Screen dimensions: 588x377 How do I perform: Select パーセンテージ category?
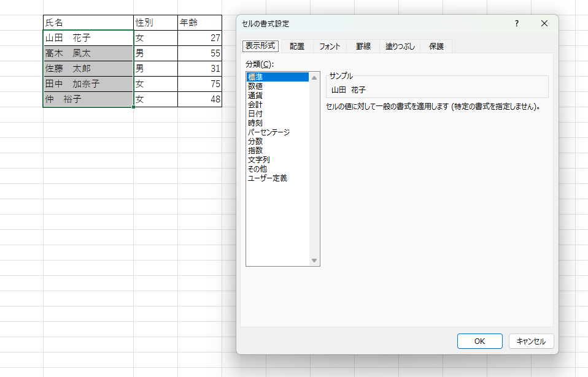coord(268,132)
